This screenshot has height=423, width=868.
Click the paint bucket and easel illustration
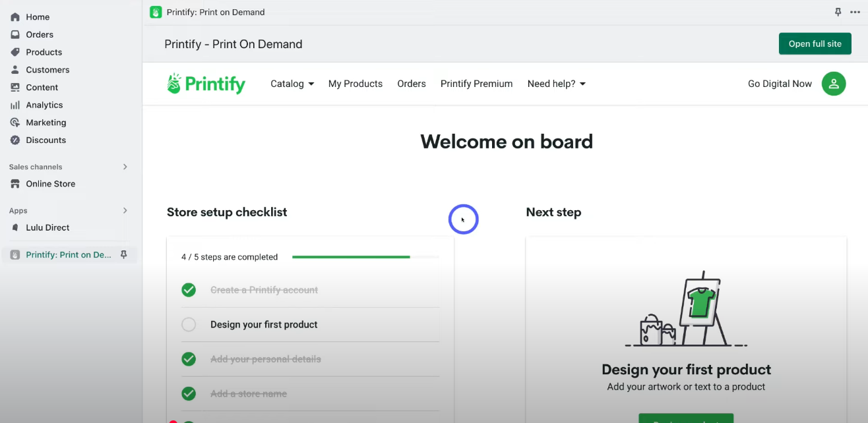tap(686, 308)
